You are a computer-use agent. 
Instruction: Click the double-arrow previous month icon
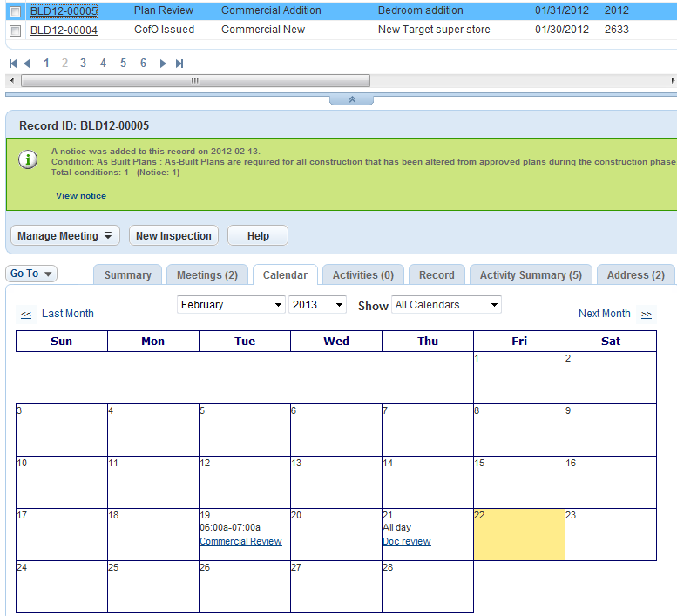pyautogui.click(x=26, y=314)
